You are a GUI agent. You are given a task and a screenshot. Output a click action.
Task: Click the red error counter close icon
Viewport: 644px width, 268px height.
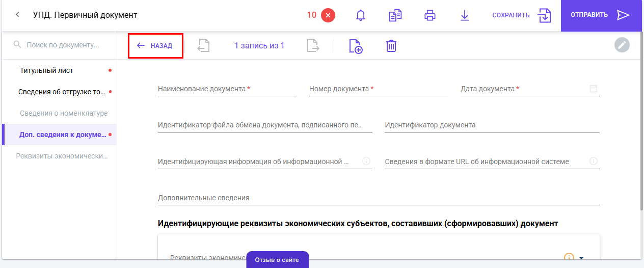click(x=328, y=15)
